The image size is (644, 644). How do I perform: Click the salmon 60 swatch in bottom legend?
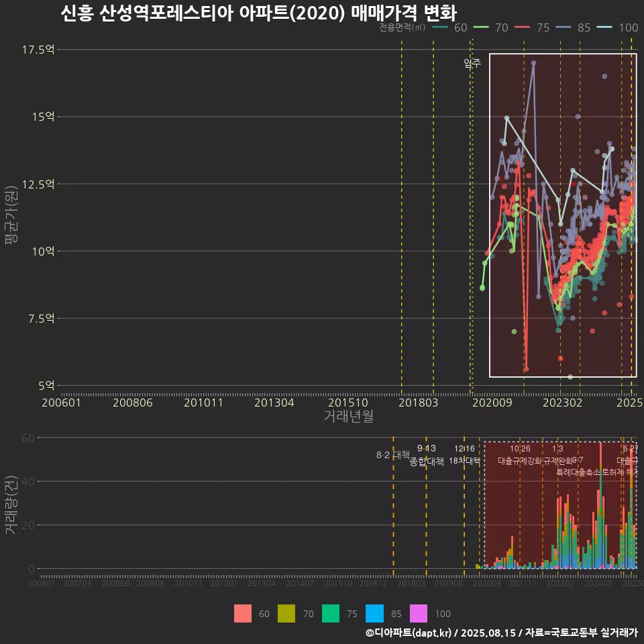coord(243,614)
